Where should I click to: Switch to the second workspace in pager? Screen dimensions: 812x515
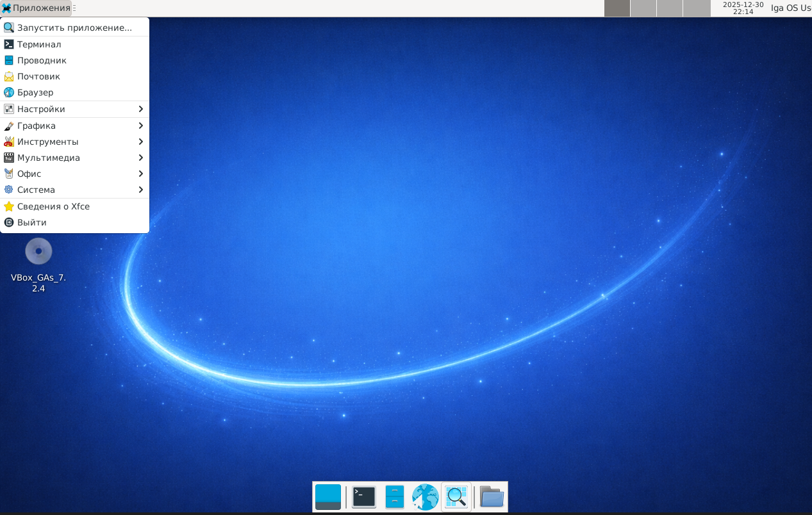click(643, 8)
